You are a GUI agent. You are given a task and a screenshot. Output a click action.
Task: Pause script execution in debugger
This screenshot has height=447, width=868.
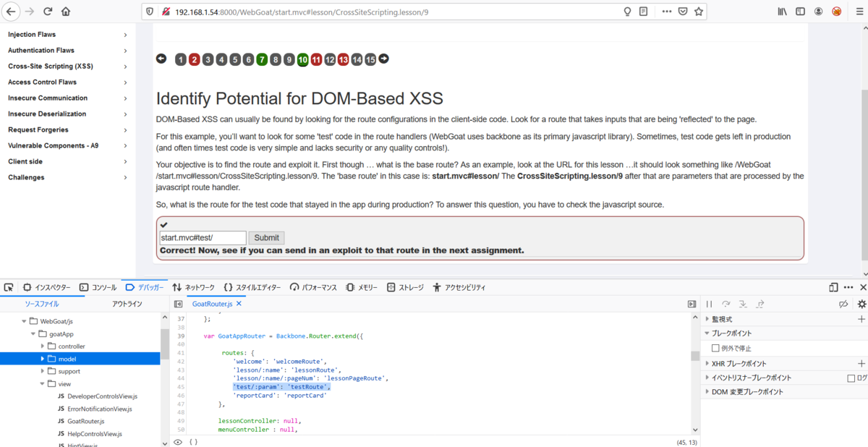click(709, 304)
